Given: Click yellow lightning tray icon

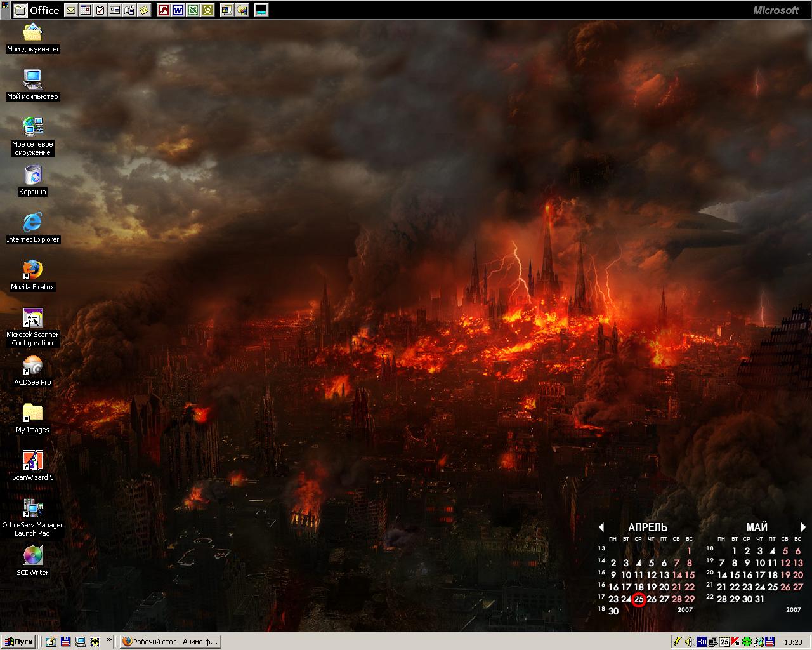Looking at the screenshot, I should coord(678,642).
